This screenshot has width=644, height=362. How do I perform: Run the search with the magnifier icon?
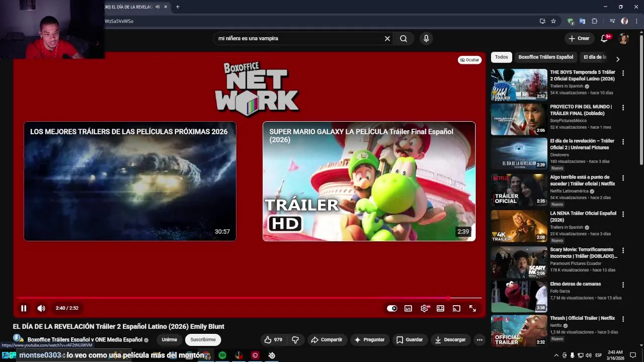tap(404, 38)
